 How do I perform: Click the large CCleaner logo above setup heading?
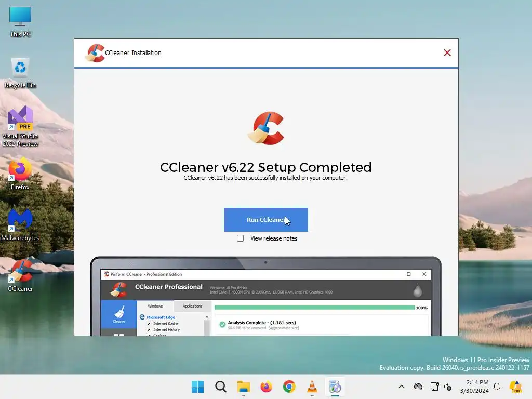266,128
